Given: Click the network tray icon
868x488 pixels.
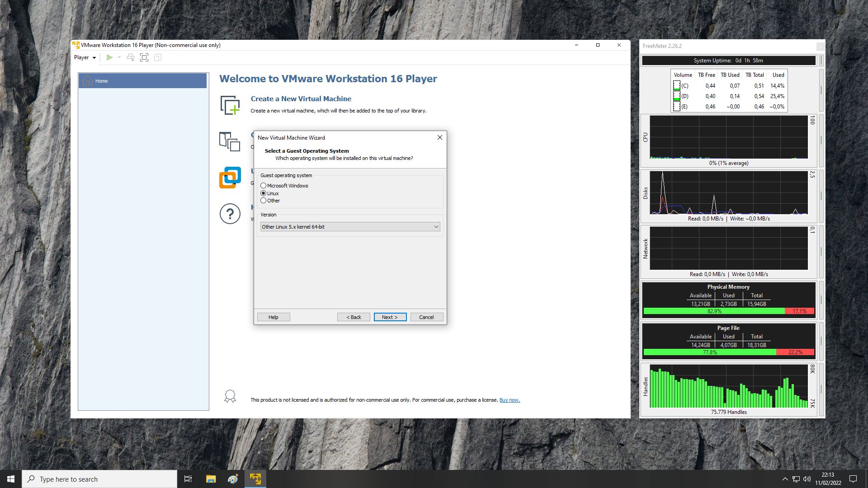Looking at the screenshot, I should point(796,479).
